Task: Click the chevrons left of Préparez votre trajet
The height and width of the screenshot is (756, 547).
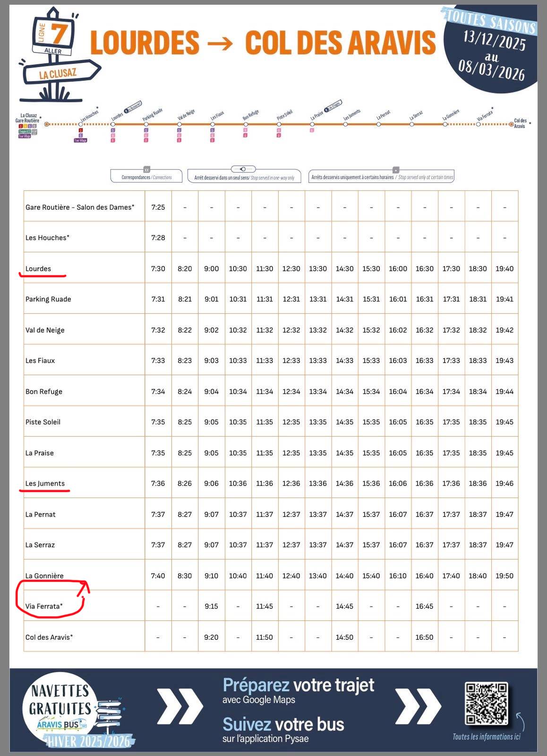Action: (x=180, y=706)
